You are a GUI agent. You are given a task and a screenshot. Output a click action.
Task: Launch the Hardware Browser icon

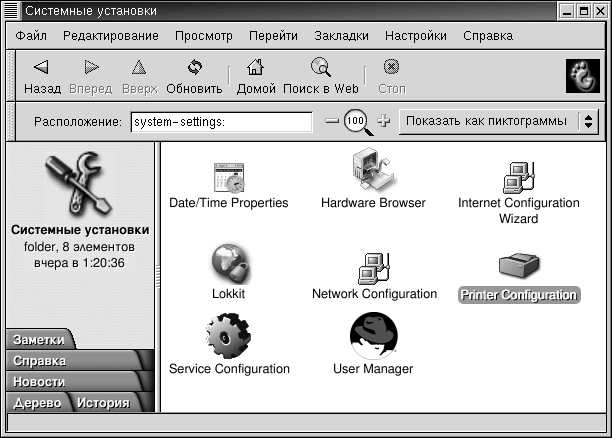click(372, 170)
